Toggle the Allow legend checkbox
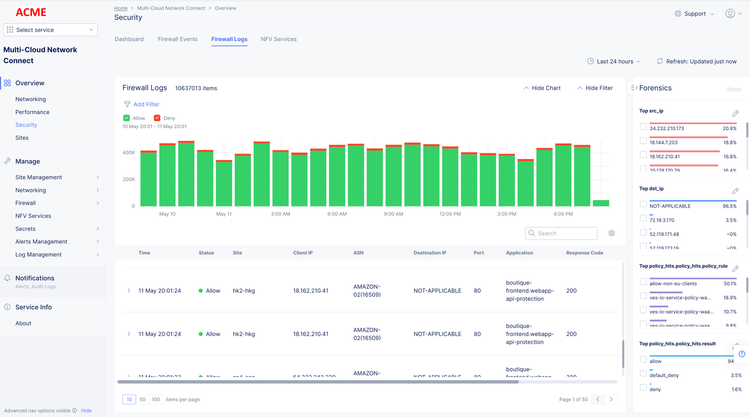Image resolution: width=750 pixels, height=417 pixels. point(127,118)
